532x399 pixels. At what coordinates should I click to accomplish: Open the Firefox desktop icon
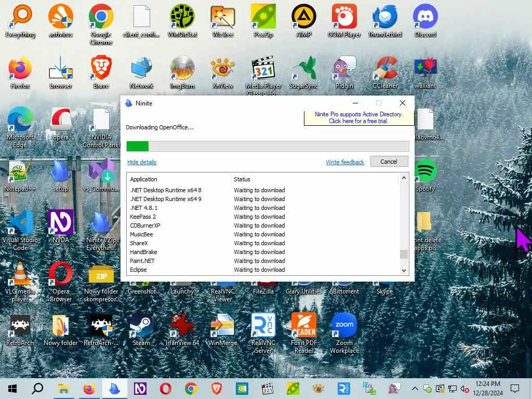click(20, 73)
